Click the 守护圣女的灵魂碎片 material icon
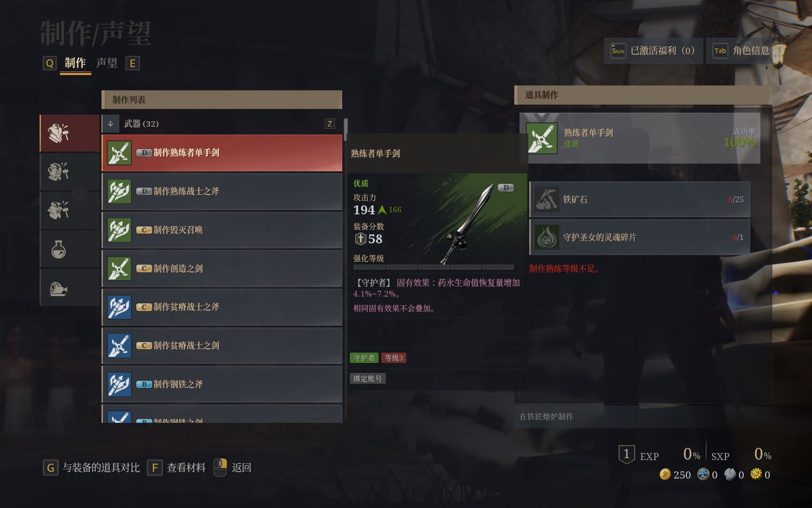The width and height of the screenshot is (812, 508). coord(547,237)
